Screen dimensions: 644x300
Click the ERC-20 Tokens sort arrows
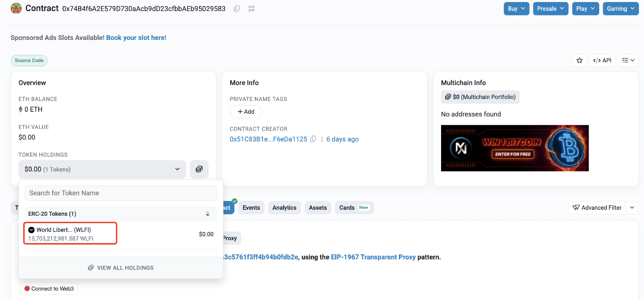[x=208, y=214]
